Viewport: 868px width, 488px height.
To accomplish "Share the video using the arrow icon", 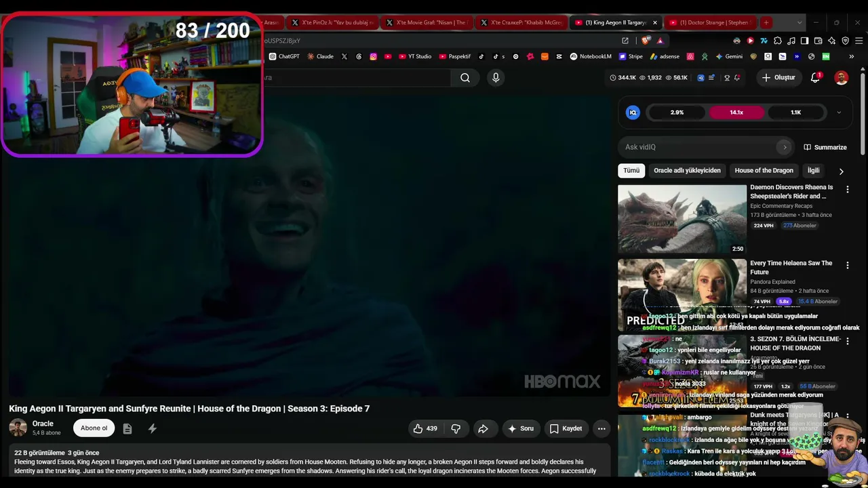I will (483, 428).
